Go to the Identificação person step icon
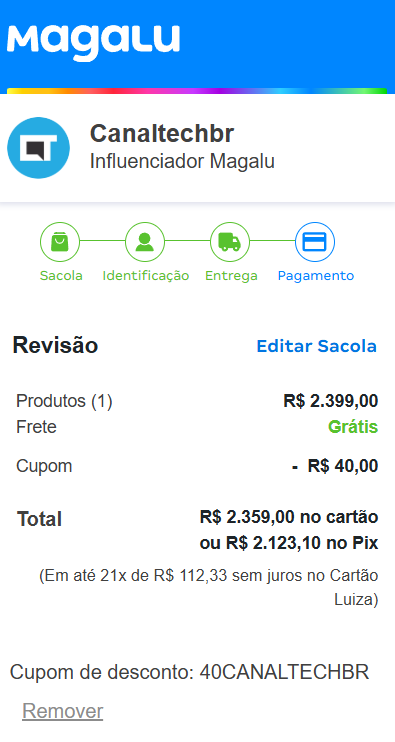This screenshot has width=395, height=742. tap(145, 242)
